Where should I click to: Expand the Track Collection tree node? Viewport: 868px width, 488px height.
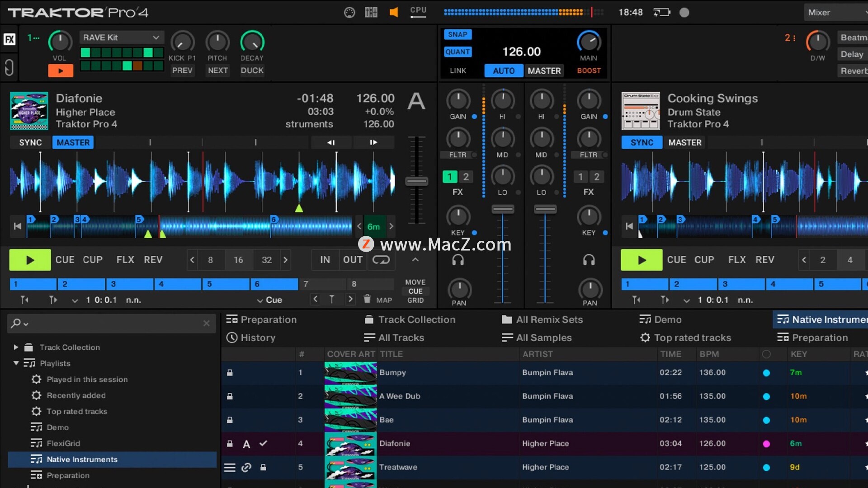pyautogui.click(x=16, y=347)
